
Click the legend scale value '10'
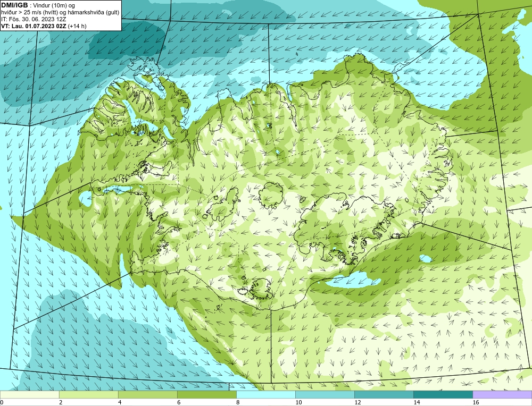(x=298, y=402)
